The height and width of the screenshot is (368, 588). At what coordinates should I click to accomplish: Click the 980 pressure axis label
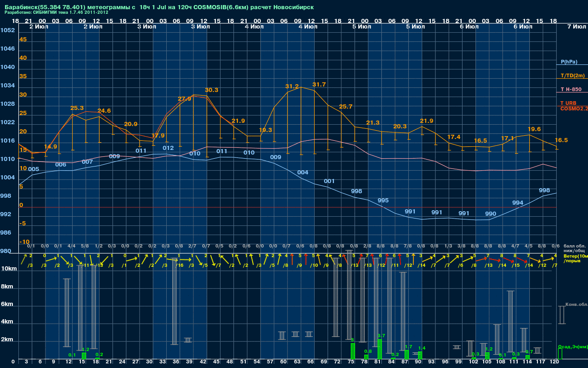coord(6,251)
